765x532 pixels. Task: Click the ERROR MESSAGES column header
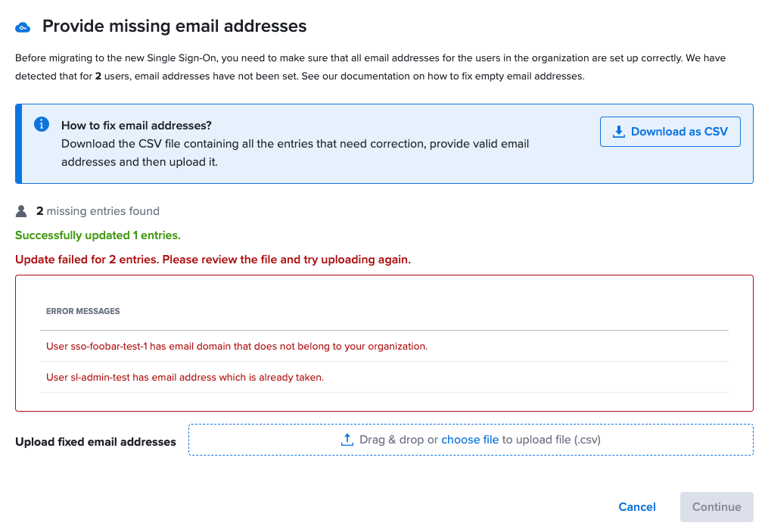coord(84,311)
